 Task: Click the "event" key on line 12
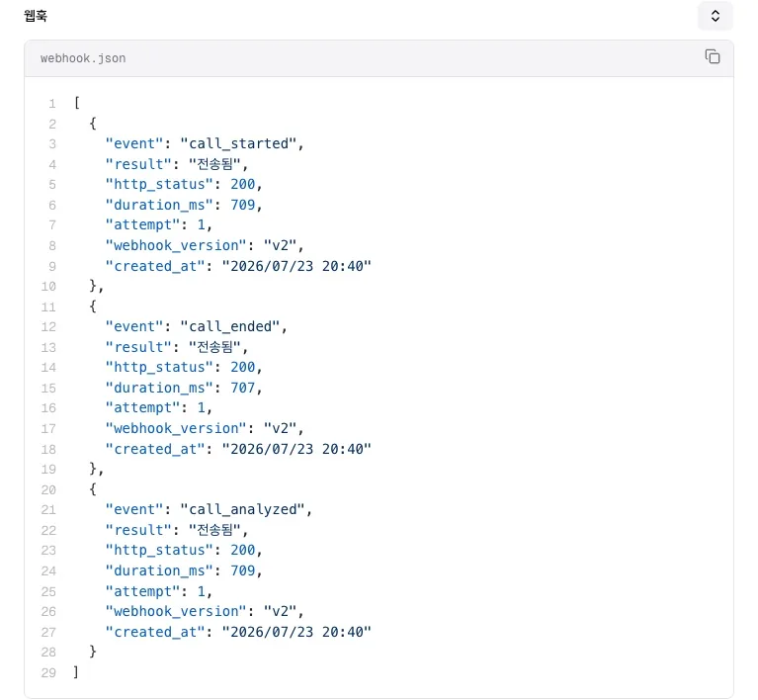[x=134, y=326]
